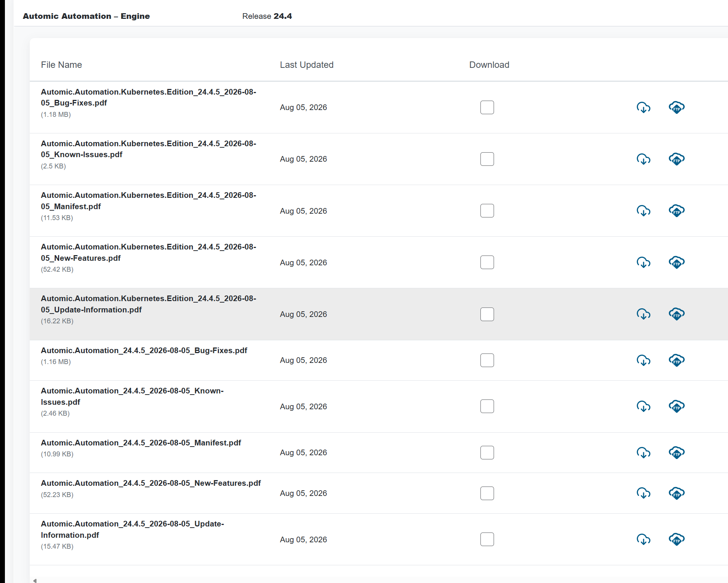Download Automic.Automation_24.4.5 Bug-Fixes.pdf (1.16 MB) via HTTPS icon
The image size is (728, 583).
pos(644,360)
